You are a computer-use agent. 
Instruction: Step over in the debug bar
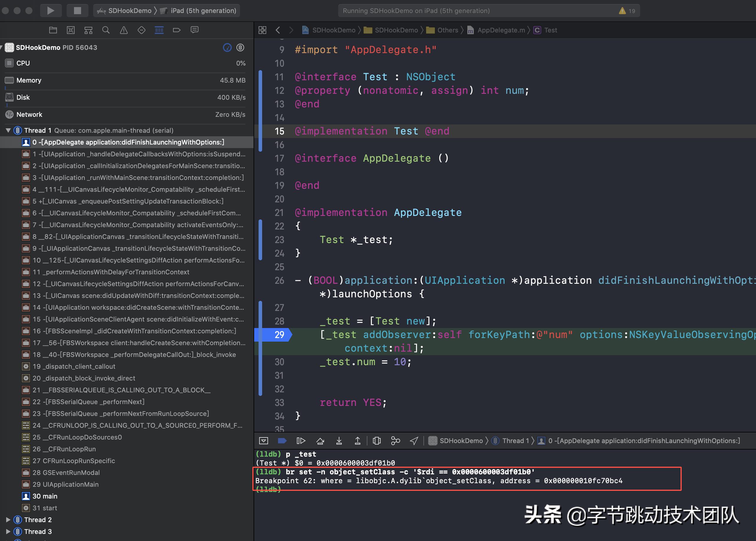coord(320,440)
